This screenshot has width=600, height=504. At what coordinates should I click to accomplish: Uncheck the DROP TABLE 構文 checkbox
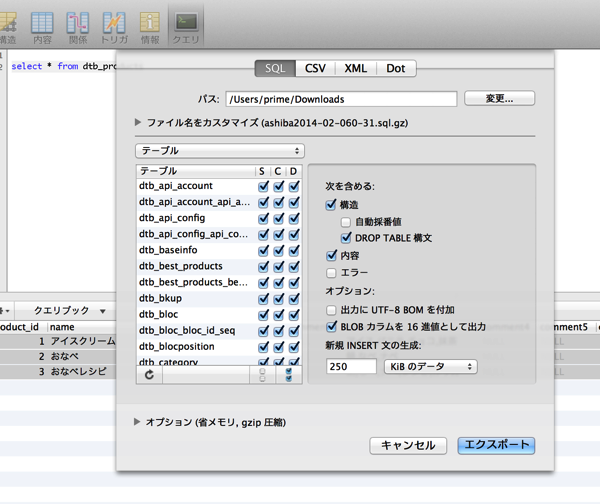[x=346, y=238]
